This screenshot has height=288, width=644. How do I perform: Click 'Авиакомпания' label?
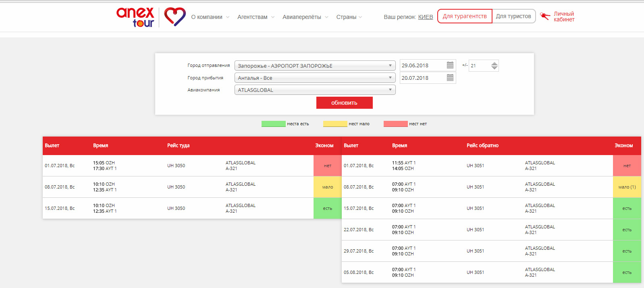pos(204,90)
